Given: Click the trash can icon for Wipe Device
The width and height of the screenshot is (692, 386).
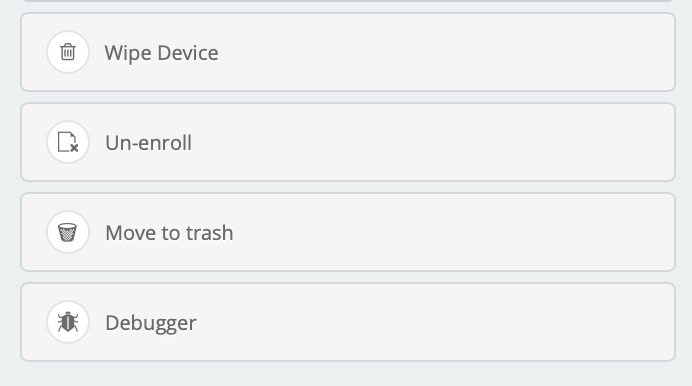Looking at the screenshot, I should click(68, 52).
